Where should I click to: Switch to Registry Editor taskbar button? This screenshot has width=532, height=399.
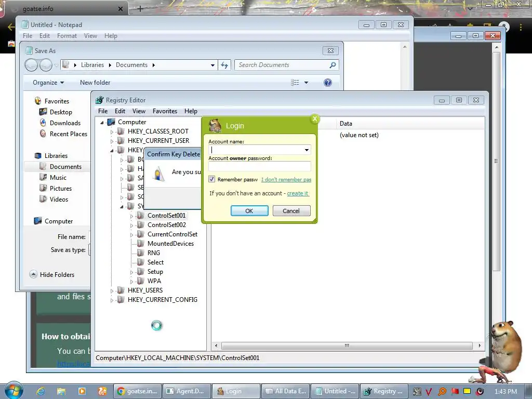click(383, 391)
